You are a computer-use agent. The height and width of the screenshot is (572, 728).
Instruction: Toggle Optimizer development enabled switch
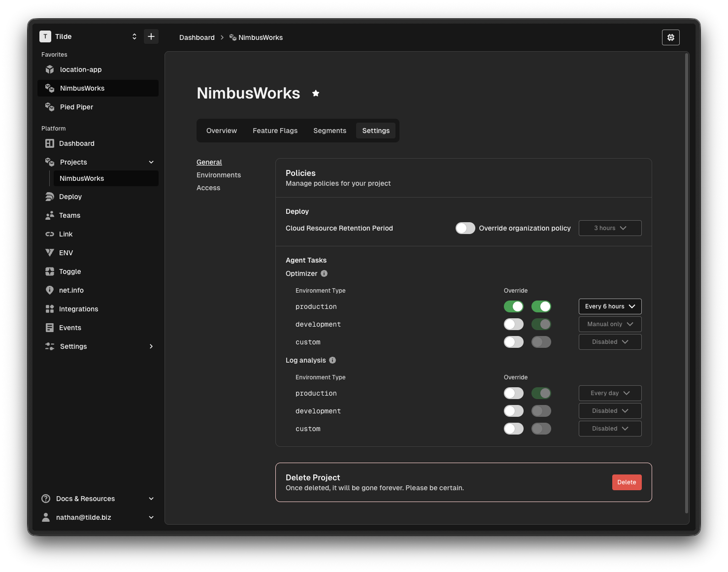click(541, 324)
